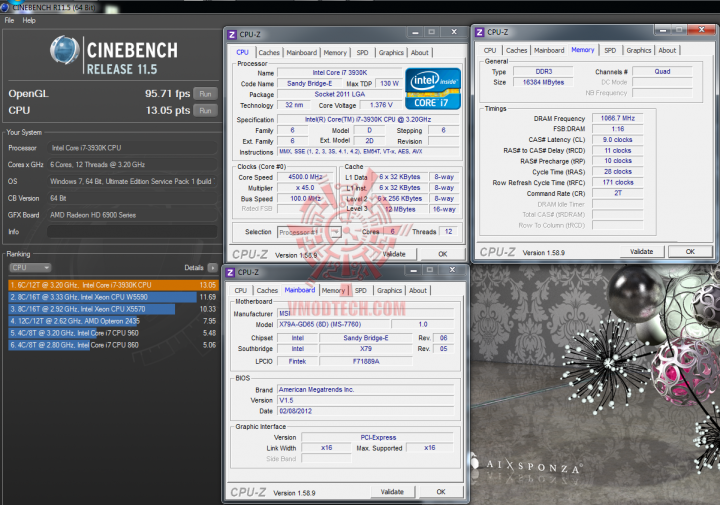
Task: Switch to Mainboard tab in CPU window
Action: [x=302, y=53]
